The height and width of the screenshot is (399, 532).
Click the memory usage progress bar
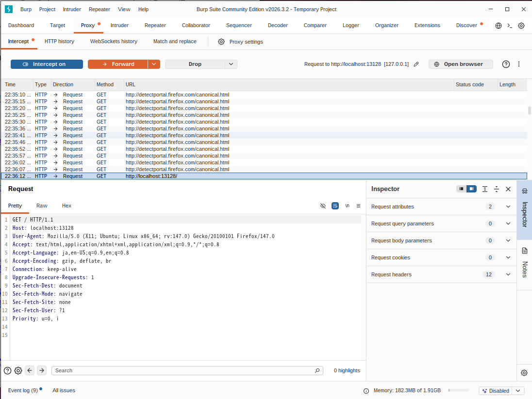pyautogui.click(x=458, y=391)
